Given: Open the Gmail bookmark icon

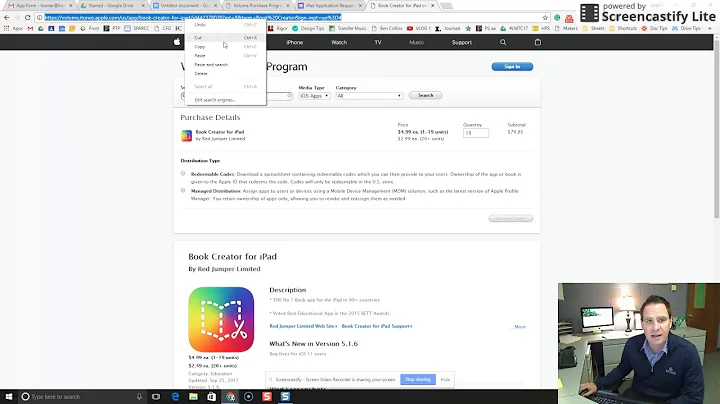Looking at the screenshot, I should 30,28.
